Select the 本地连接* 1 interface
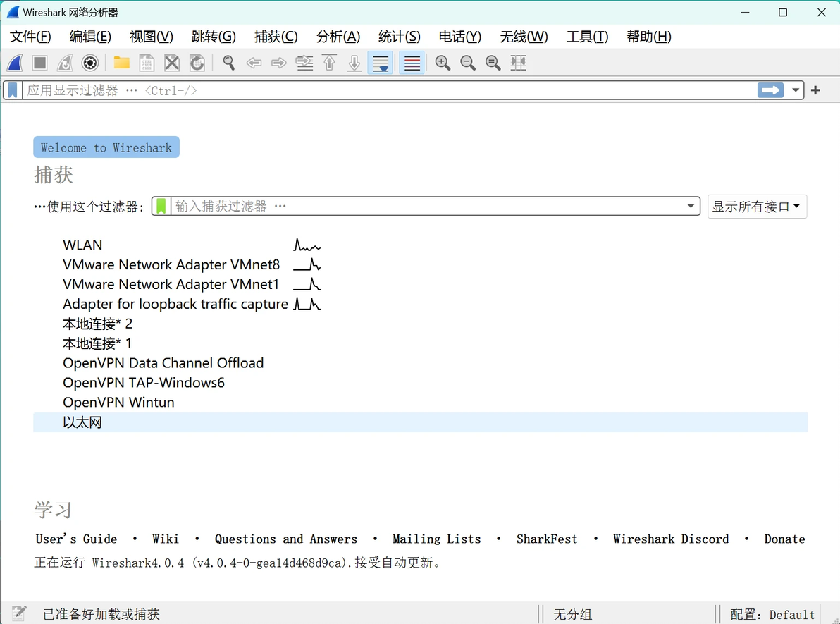This screenshot has height=624, width=840. click(x=421, y=343)
